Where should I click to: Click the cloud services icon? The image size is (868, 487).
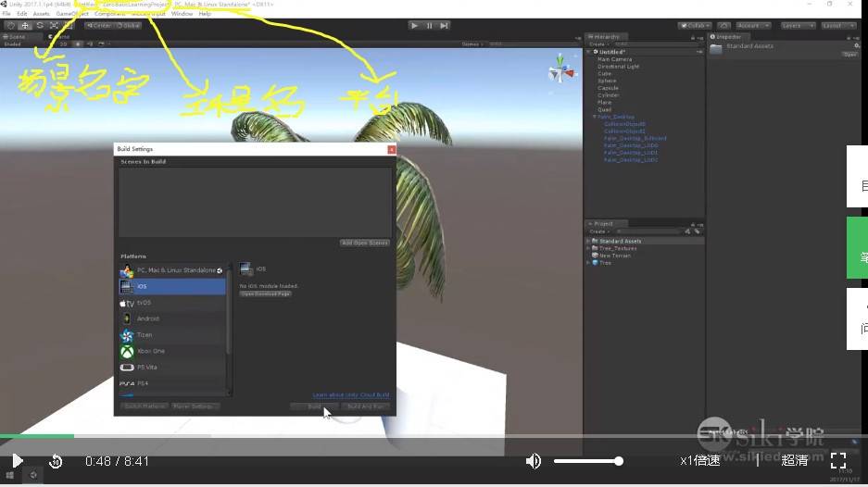[x=724, y=25]
